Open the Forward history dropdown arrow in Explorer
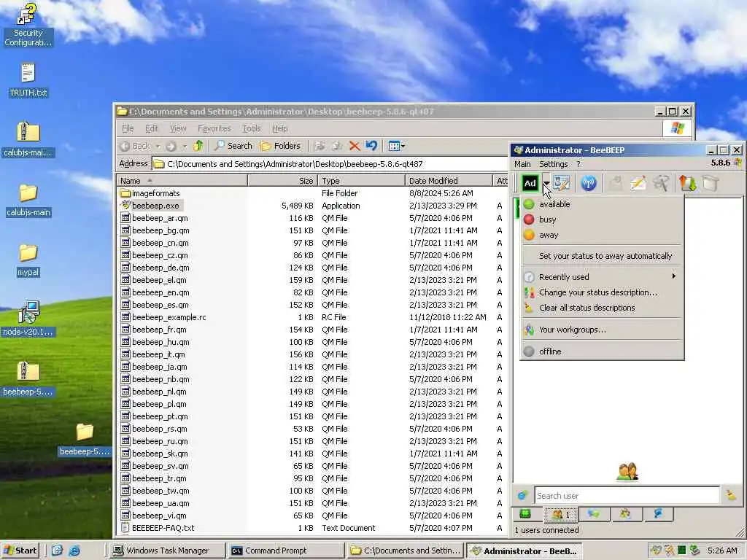 pos(185,146)
